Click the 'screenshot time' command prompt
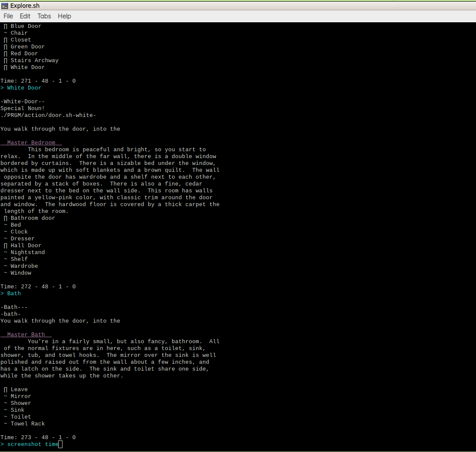476x452 pixels. coord(33,444)
